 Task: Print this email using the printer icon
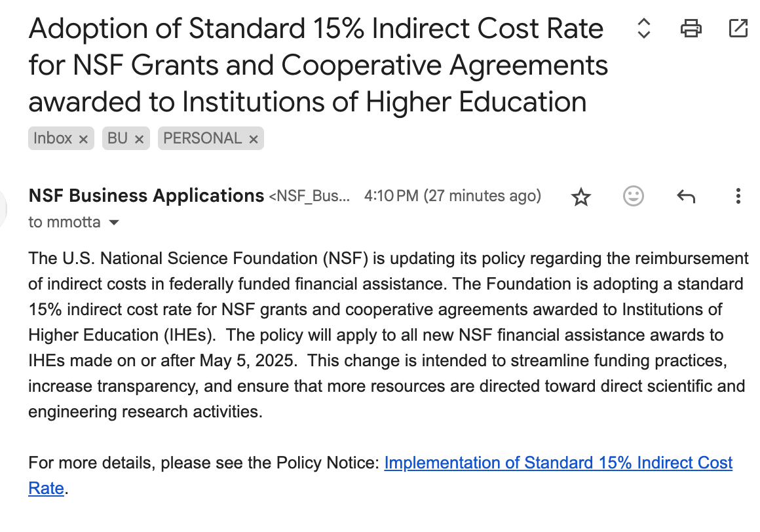(x=691, y=28)
